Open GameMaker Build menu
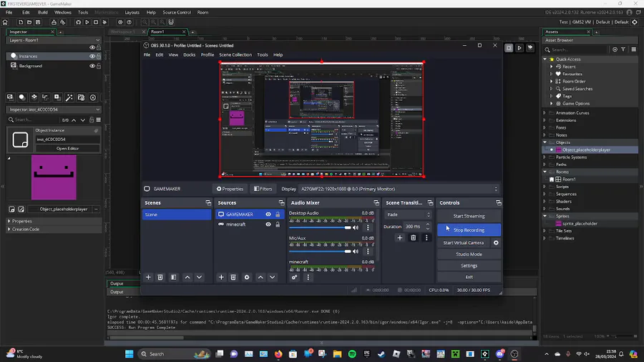Screen dimensions: 644x362 43,12
